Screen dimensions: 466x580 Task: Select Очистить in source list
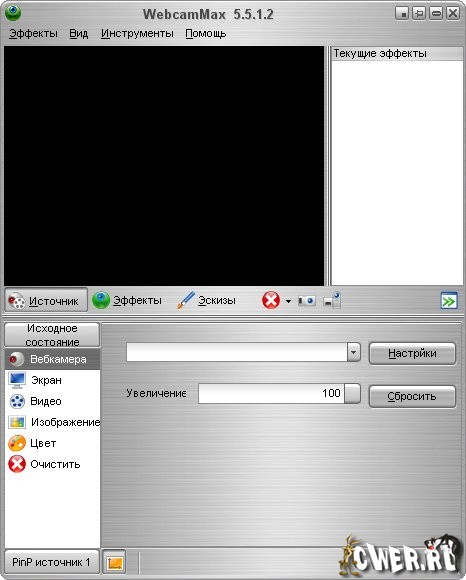(53, 464)
